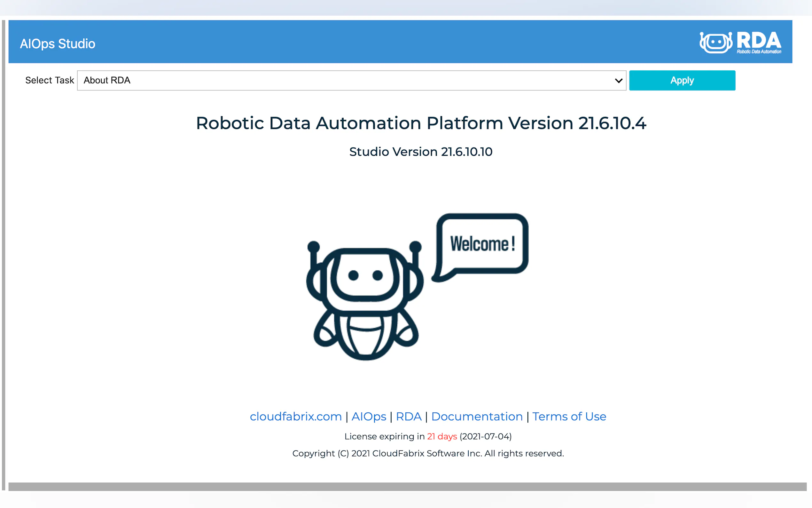Open the RDA footer link
The image size is (812, 508).
pos(408,417)
